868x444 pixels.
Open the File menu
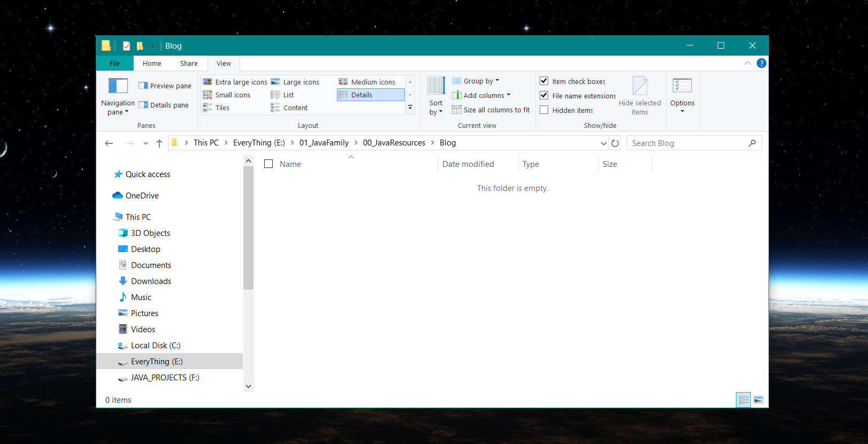point(114,63)
